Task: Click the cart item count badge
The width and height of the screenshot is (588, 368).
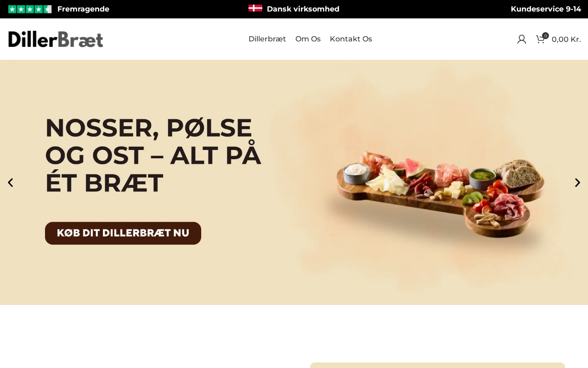Action: (545, 35)
